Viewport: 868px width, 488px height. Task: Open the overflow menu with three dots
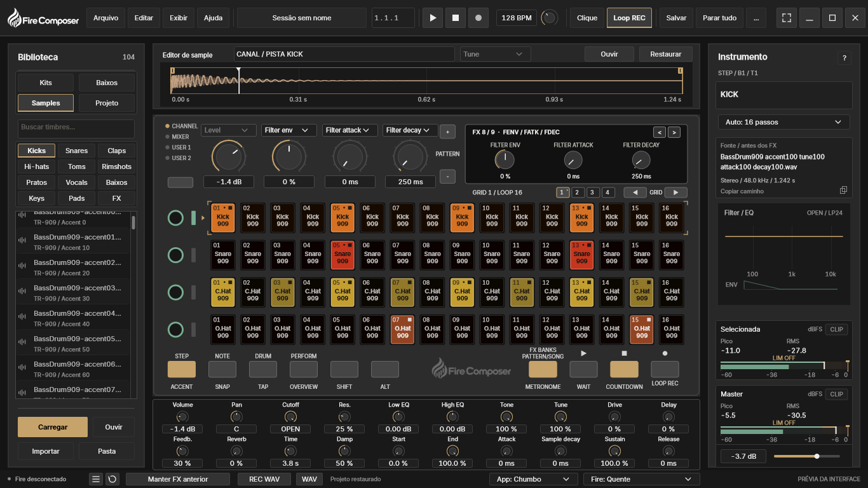point(756,18)
